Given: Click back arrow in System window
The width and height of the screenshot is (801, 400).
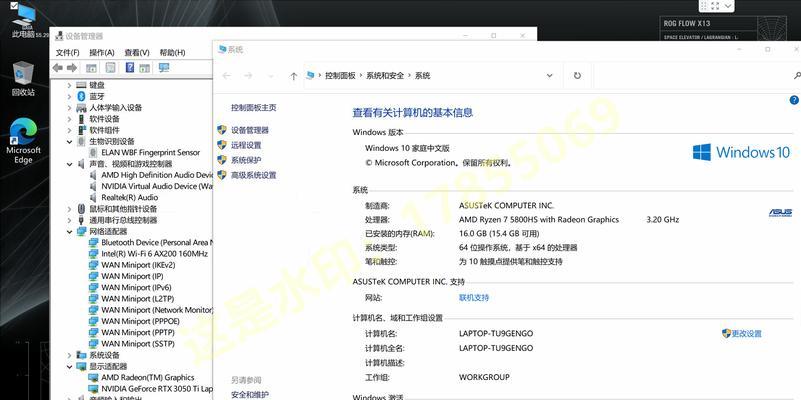Looking at the screenshot, I should [226, 76].
